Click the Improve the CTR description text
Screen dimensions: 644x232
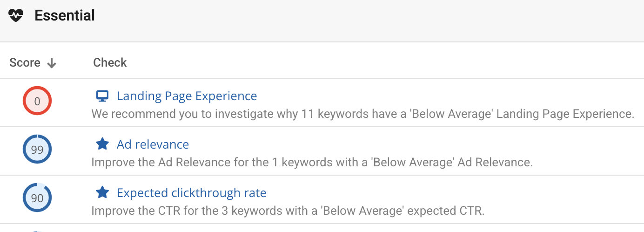(288, 211)
